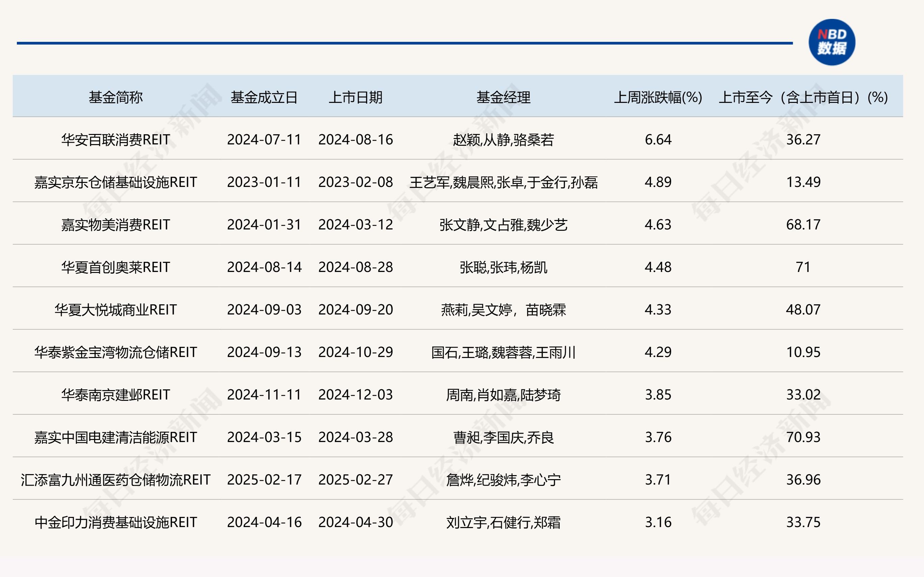This screenshot has height=577, width=924.
Task: Click fund name 华夏大悦城商业REIT
Action: coord(116,309)
